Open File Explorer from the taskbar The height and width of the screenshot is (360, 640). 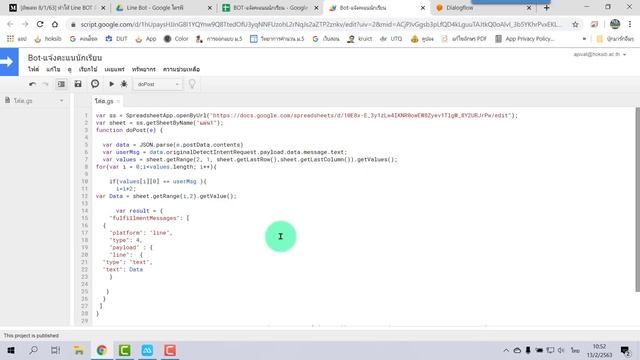[x=79, y=350]
